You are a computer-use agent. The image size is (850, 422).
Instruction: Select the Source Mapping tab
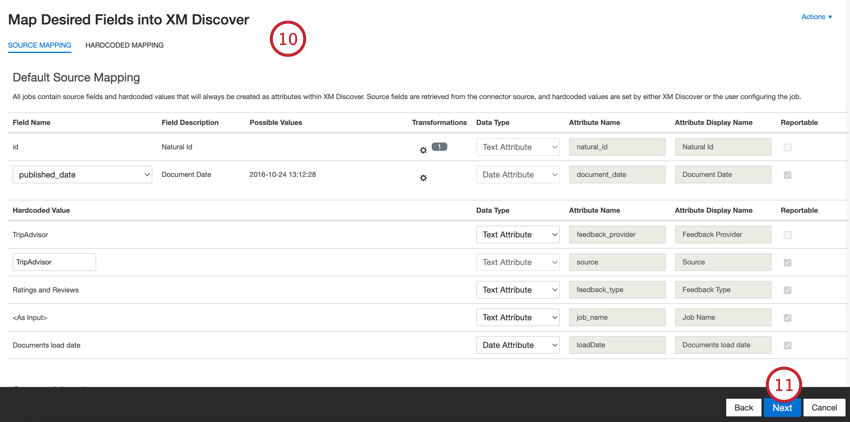39,45
